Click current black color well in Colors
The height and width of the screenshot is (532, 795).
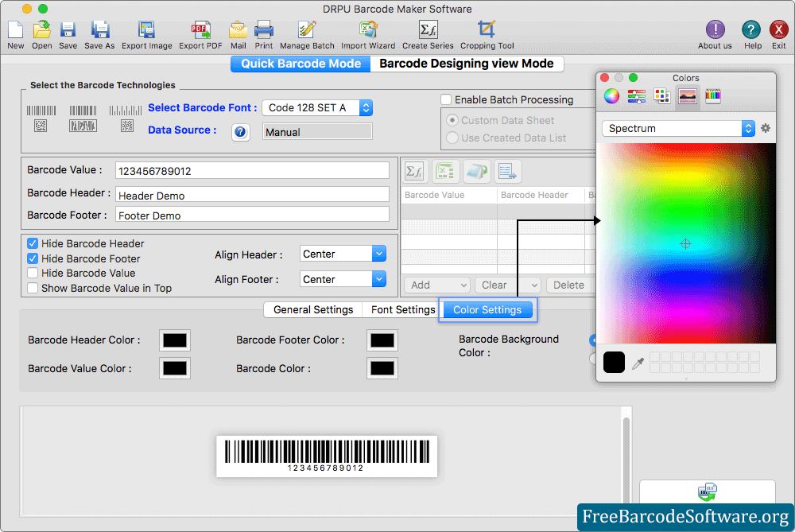point(614,363)
